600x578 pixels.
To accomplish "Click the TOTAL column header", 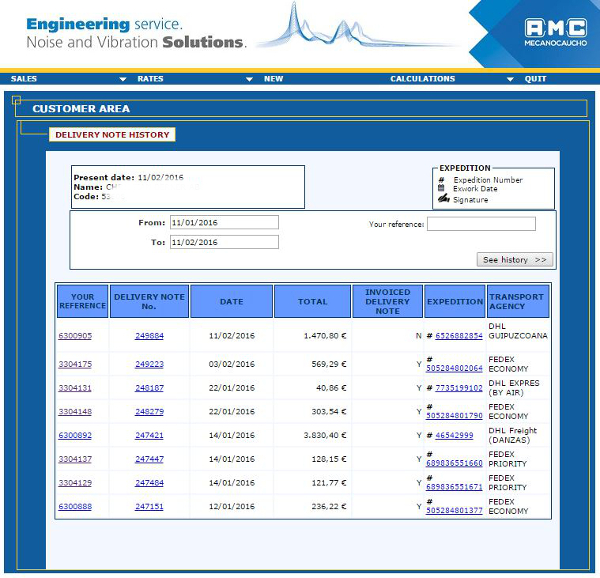I will click(x=313, y=301).
